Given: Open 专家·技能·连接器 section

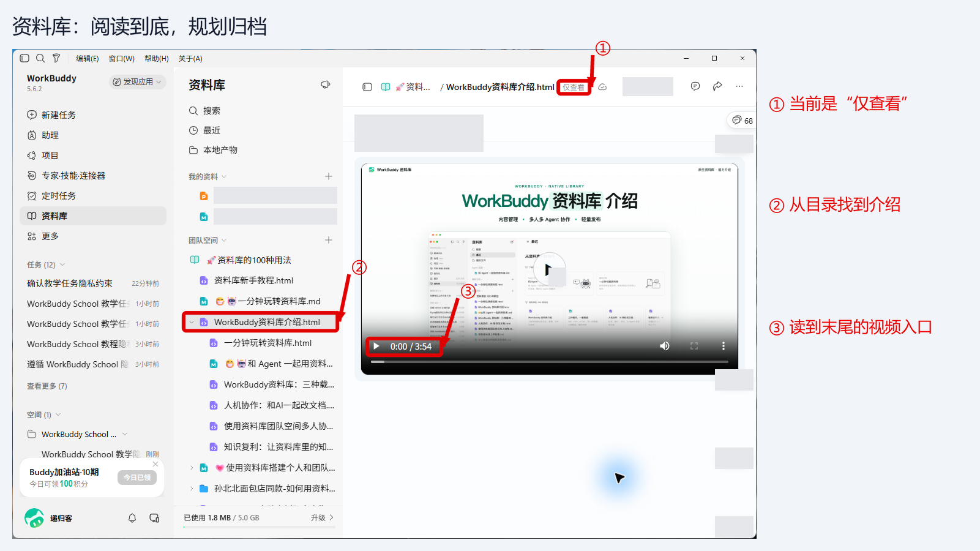Looking at the screenshot, I should (x=93, y=175).
